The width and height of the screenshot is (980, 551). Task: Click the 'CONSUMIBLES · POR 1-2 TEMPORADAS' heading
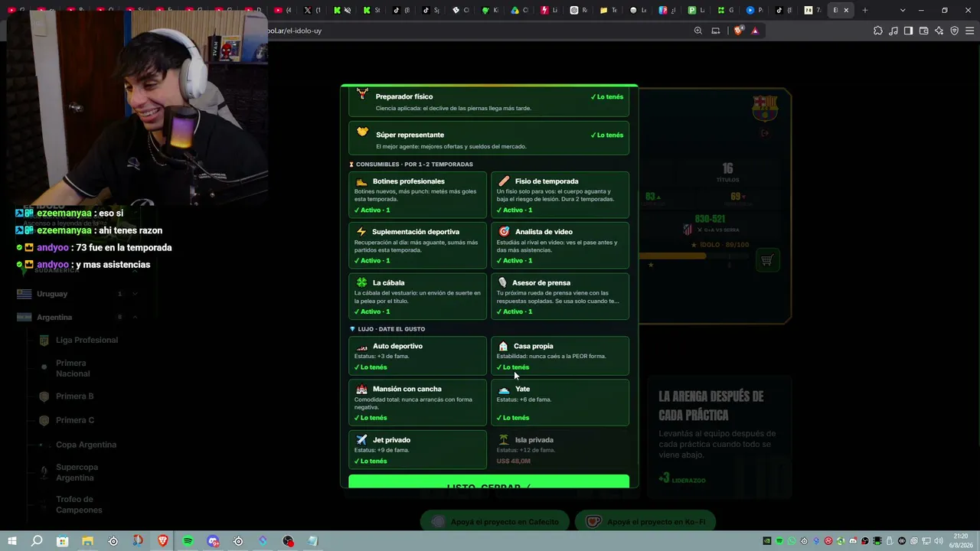414,165
